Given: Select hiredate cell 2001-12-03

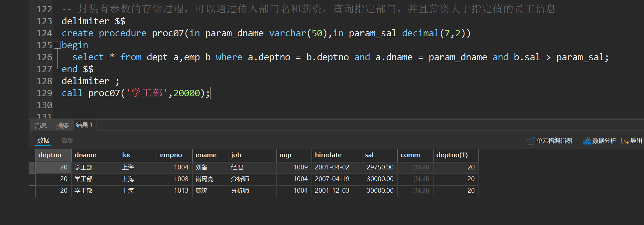Looking at the screenshot, I should (x=337, y=191).
